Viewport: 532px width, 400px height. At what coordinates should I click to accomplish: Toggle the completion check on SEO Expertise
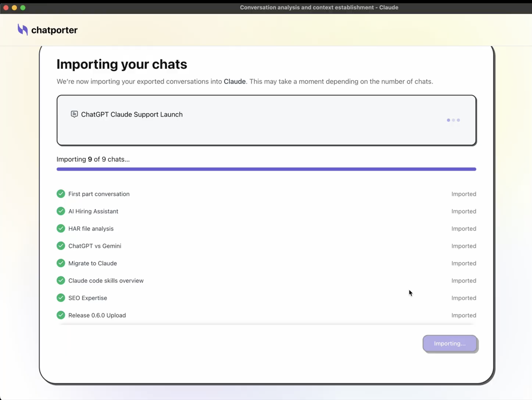61,298
